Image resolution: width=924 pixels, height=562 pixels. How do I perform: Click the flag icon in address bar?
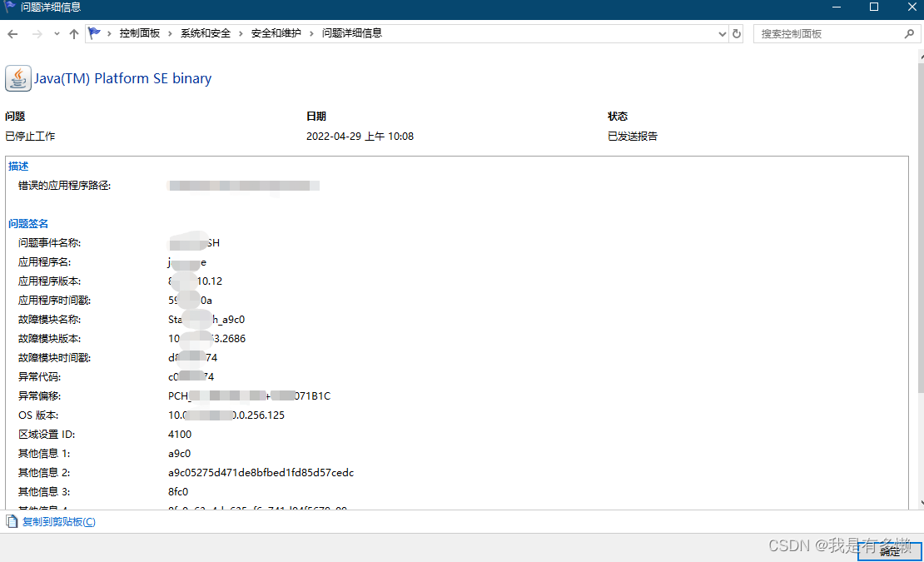point(94,33)
